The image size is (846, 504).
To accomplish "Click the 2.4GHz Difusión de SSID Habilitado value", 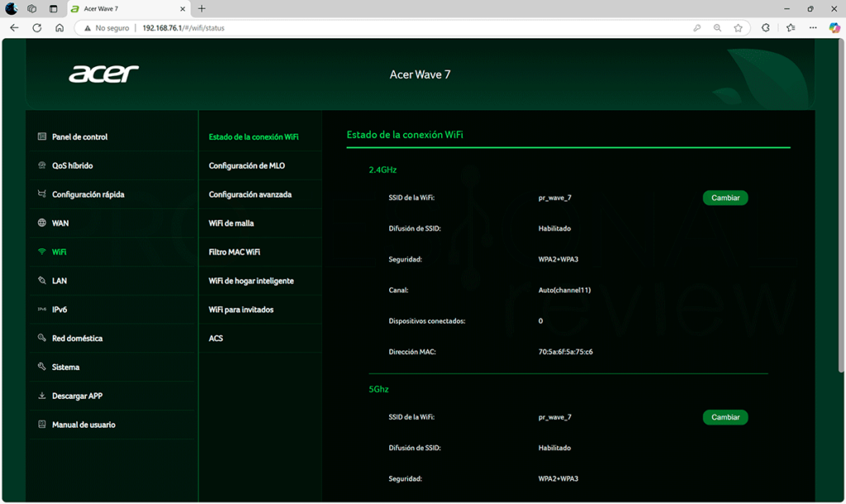I will 554,229.
